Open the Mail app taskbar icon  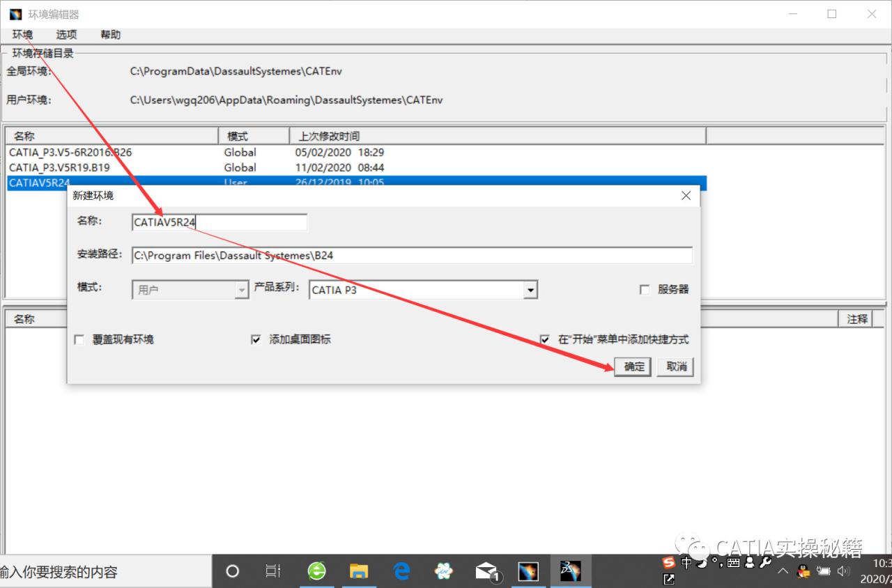pyautogui.click(x=486, y=571)
